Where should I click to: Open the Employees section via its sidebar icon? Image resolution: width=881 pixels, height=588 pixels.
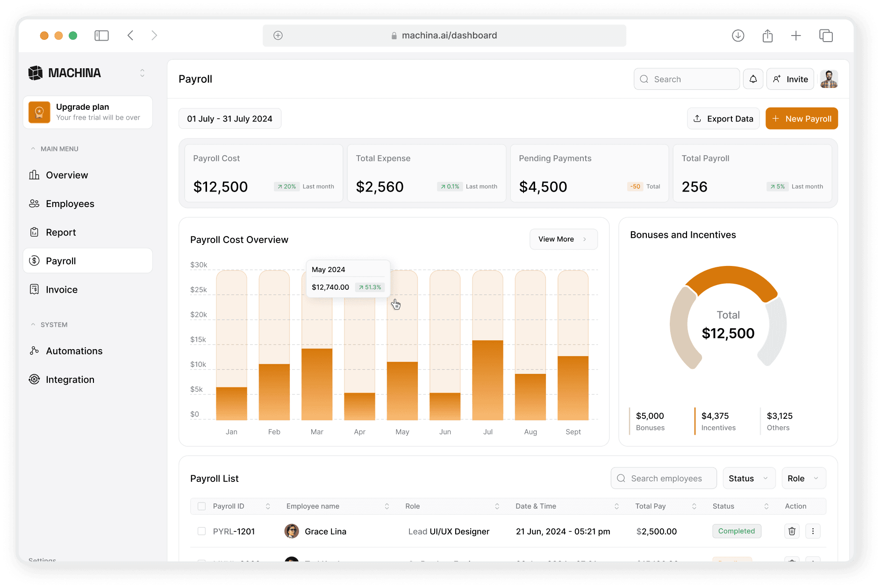click(34, 203)
